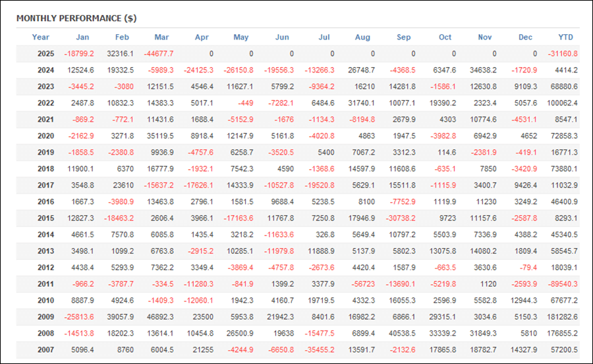The width and height of the screenshot is (593, 364).
Task: Select the 2007 year row label
Action: tap(45, 350)
